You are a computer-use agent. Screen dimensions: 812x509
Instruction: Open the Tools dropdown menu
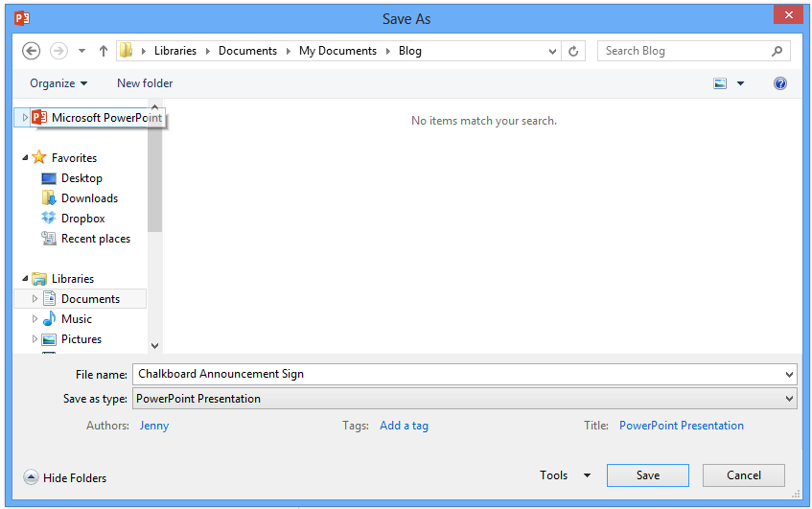click(x=565, y=475)
